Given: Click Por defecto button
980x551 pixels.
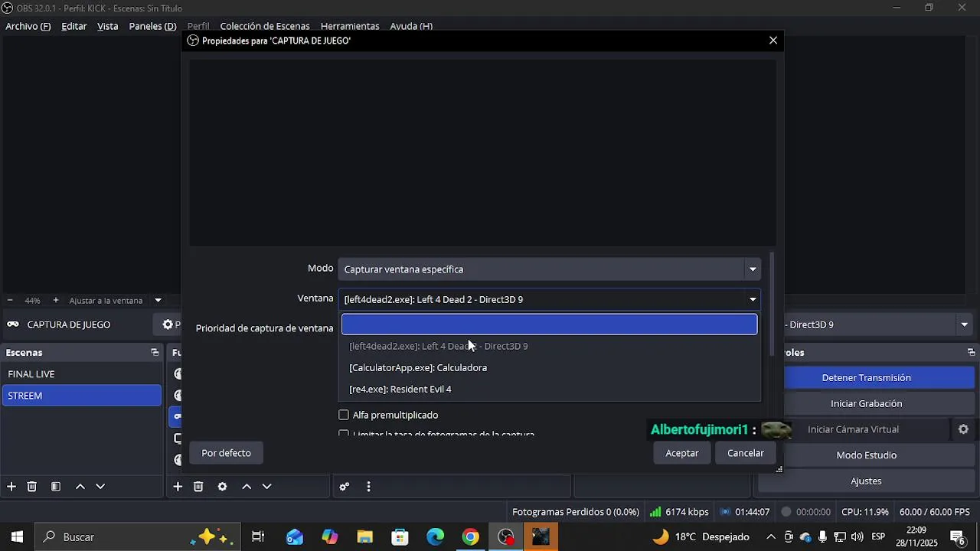Looking at the screenshot, I should [x=226, y=453].
